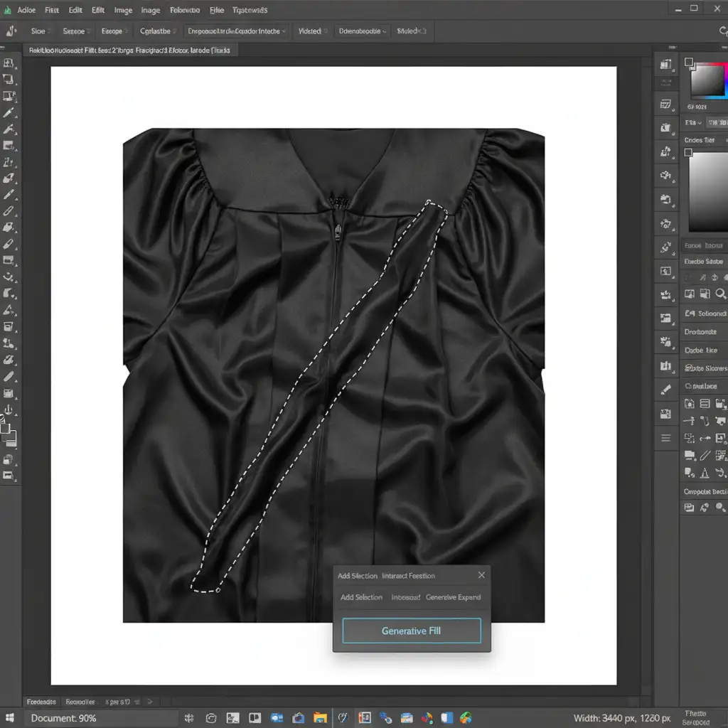
Task: Click the hamburger menu icon in right strip
Action: pos(666,438)
